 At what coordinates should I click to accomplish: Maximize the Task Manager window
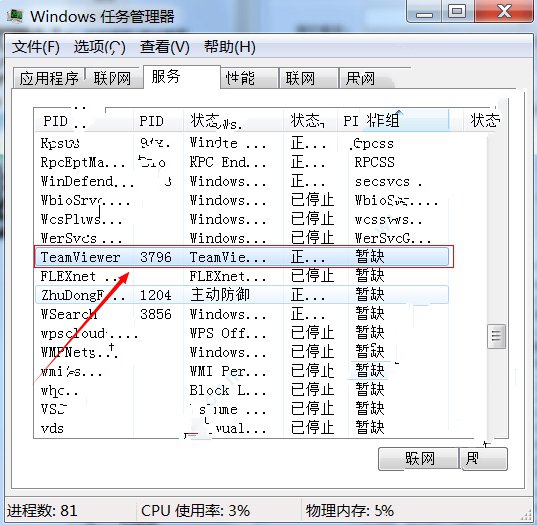458,12
